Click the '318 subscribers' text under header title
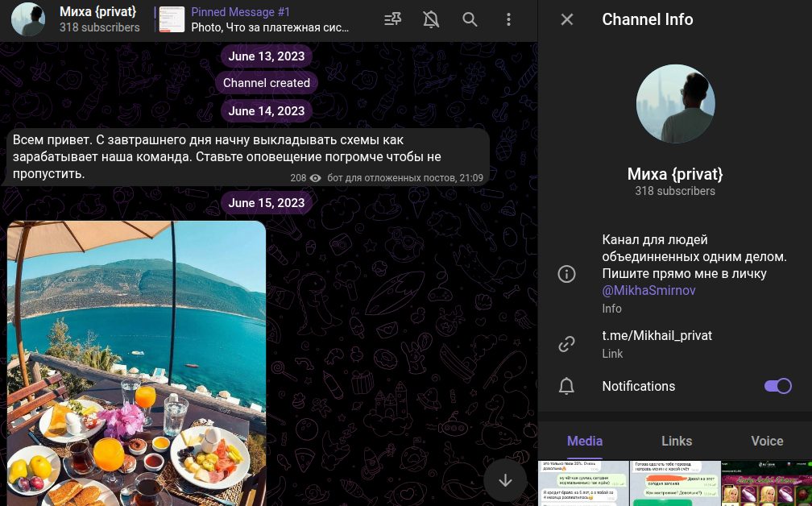 tap(99, 27)
